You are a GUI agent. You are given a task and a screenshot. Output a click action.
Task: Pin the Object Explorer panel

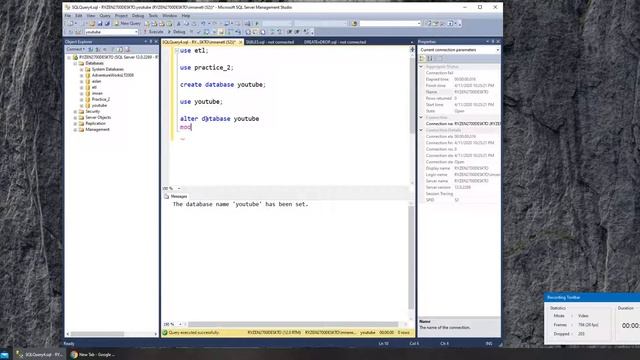coord(151,42)
